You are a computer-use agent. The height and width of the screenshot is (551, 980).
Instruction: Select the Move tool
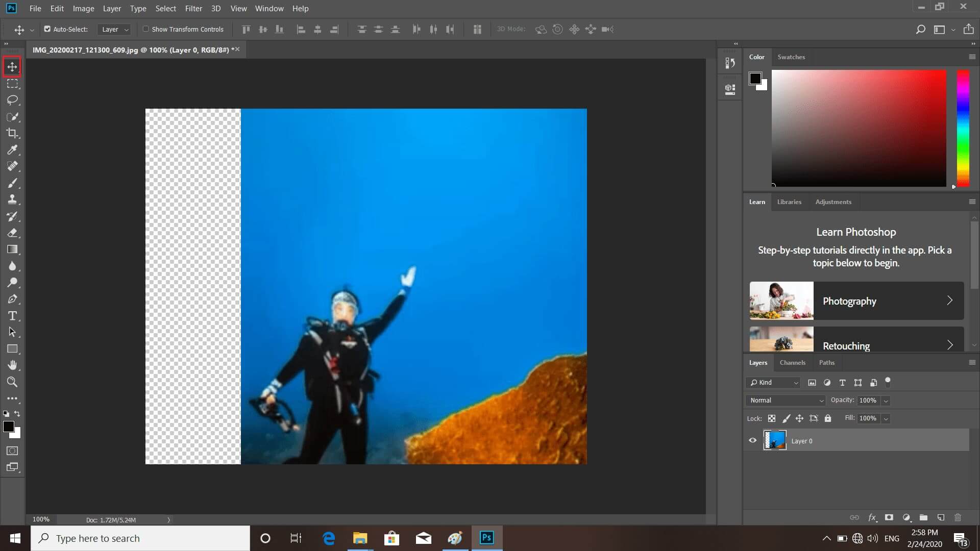tap(12, 66)
